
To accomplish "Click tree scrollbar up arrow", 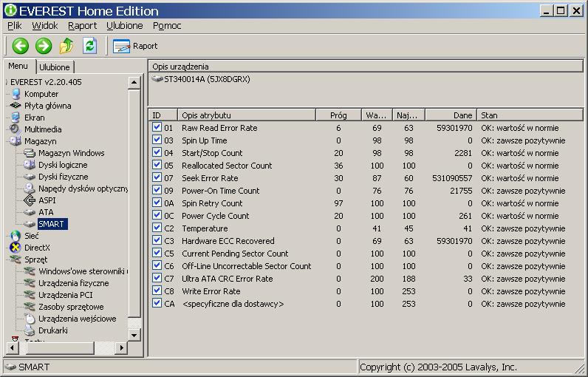I will pyautogui.click(x=134, y=82).
